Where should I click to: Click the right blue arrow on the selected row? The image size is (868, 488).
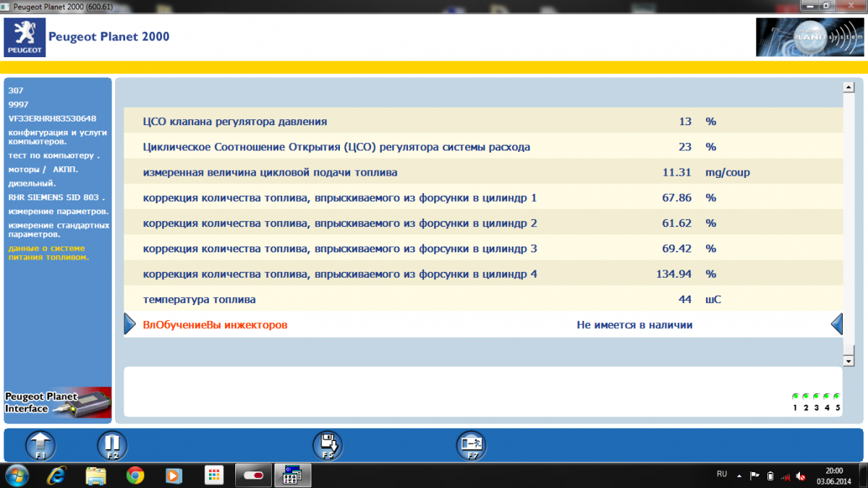coord(837,325)
